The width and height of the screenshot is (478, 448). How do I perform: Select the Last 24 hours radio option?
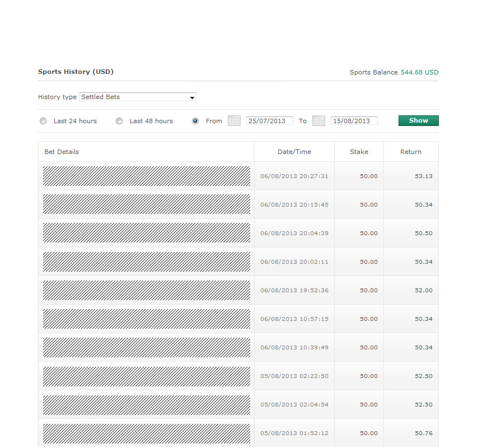click(43, 121)
